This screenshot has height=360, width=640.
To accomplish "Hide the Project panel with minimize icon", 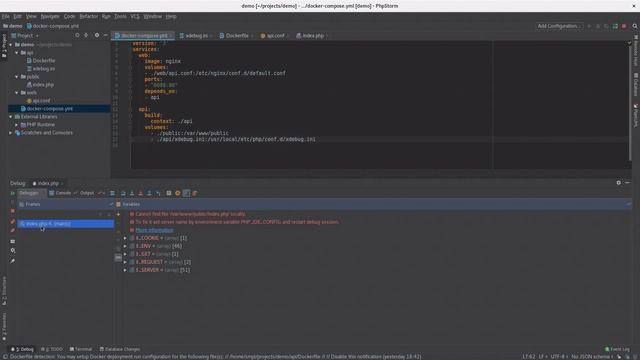I will coord(105,36).
